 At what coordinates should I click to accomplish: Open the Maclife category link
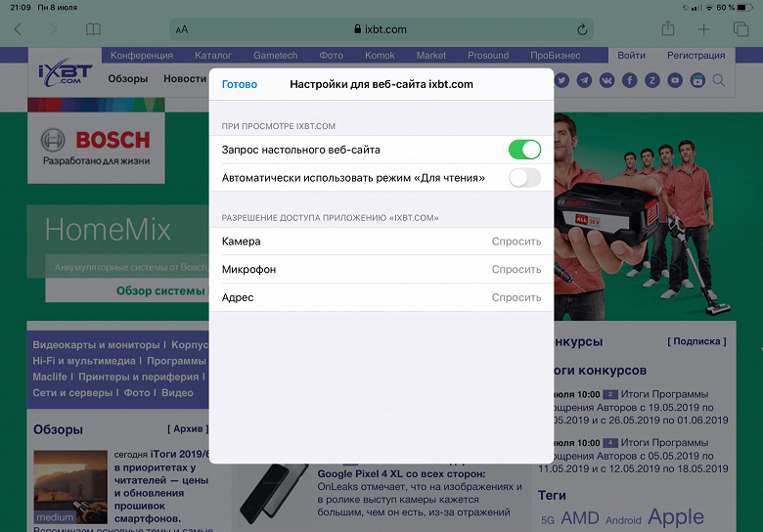tap(50, 377)
